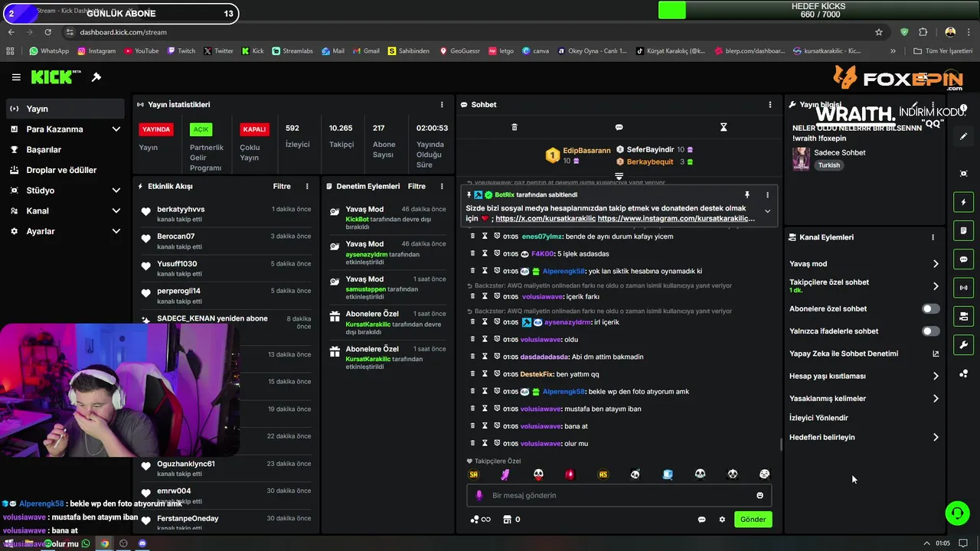Open WhatsApp bookmark

point(49,51)
